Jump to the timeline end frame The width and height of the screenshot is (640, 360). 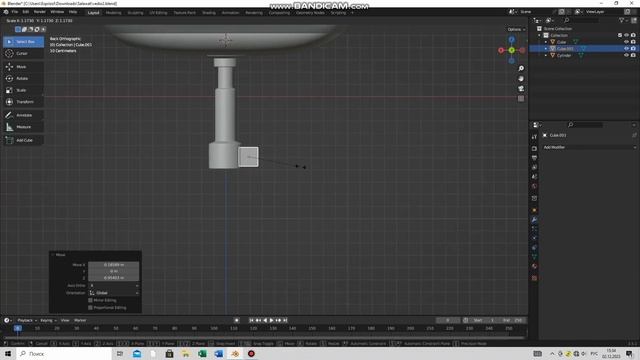285,320
